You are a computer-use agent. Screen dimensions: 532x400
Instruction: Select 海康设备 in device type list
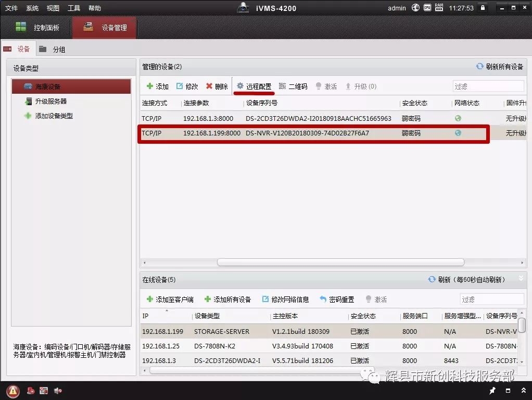pyautogui.click(x=71, y=86)
